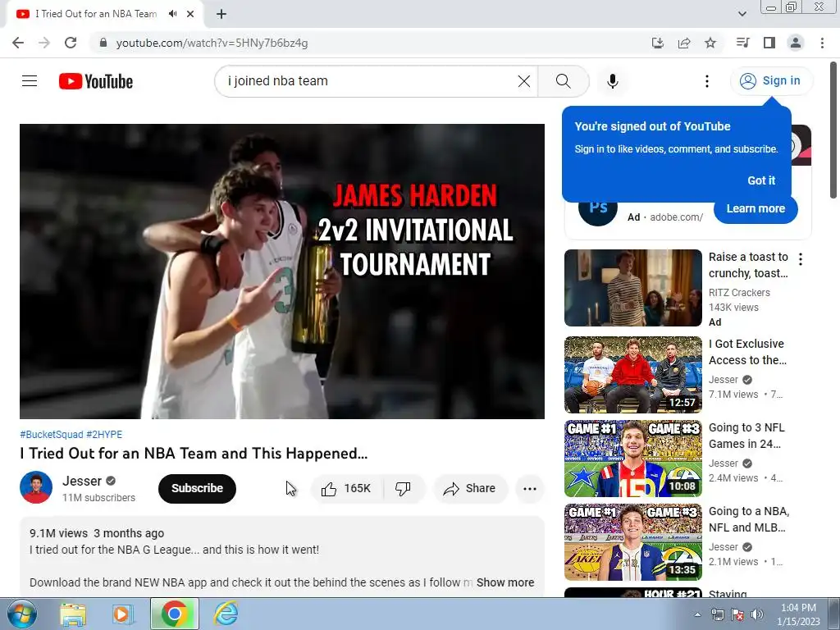Subscribe to Jesser channel

pos(197,489)
